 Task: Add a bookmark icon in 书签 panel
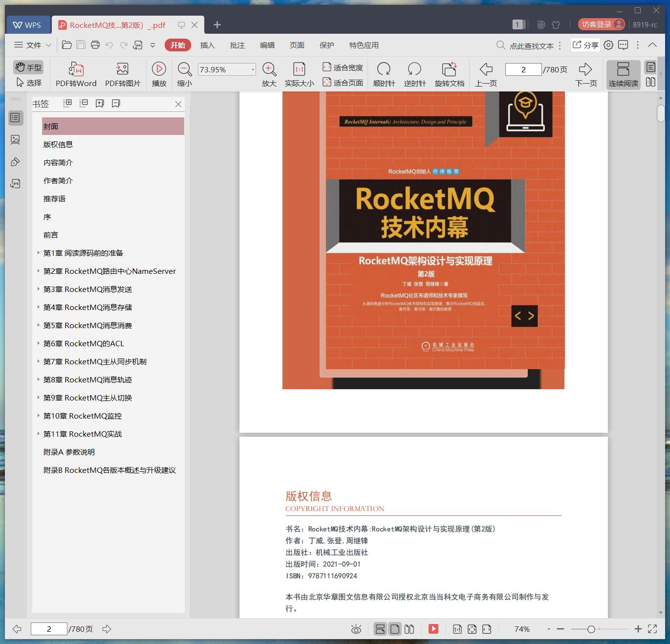click(x=100, y=103)
